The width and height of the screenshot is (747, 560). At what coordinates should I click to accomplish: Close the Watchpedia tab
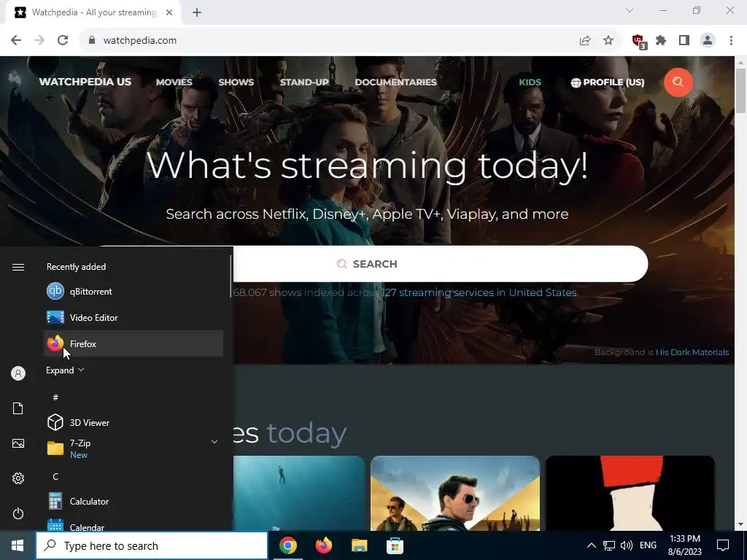pyautogui.click(x=169, y=12)
